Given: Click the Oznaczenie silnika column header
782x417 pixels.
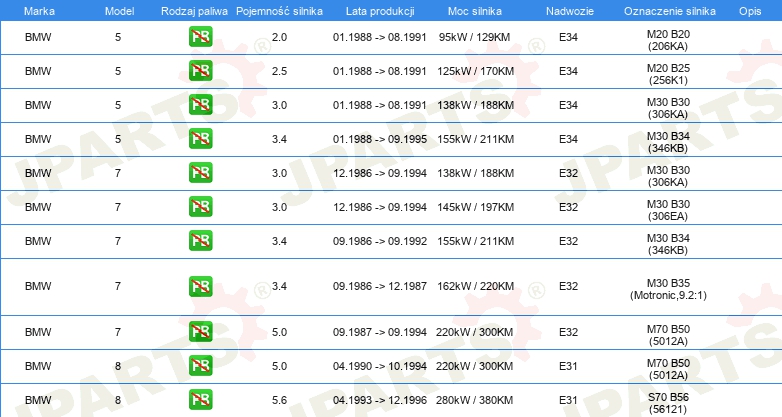Looking at the screenshot, I should [x=670, y=11].
